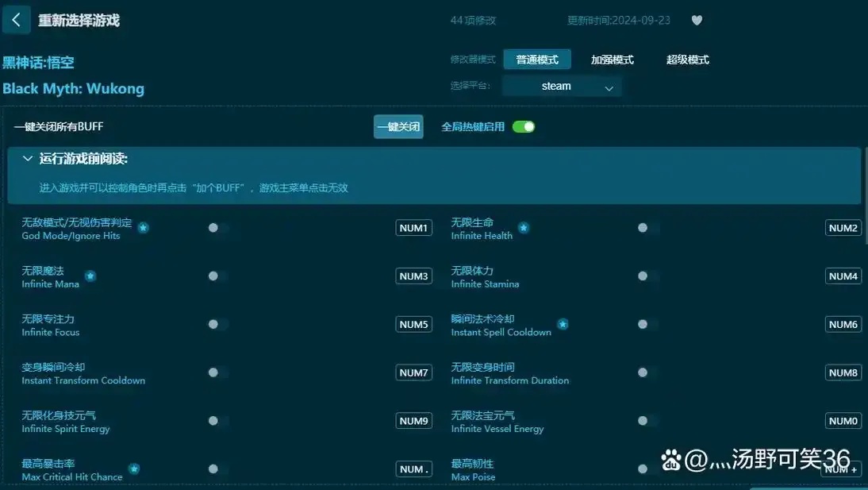Click 黑神话:悟空 title text
868x490 pixels.
pos(39,63)
